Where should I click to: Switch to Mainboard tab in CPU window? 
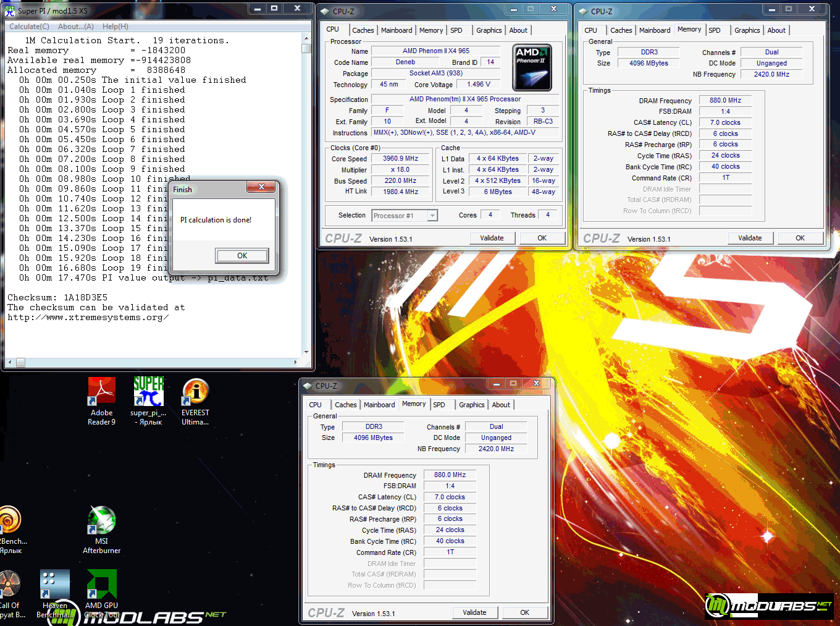click(397, 30)
